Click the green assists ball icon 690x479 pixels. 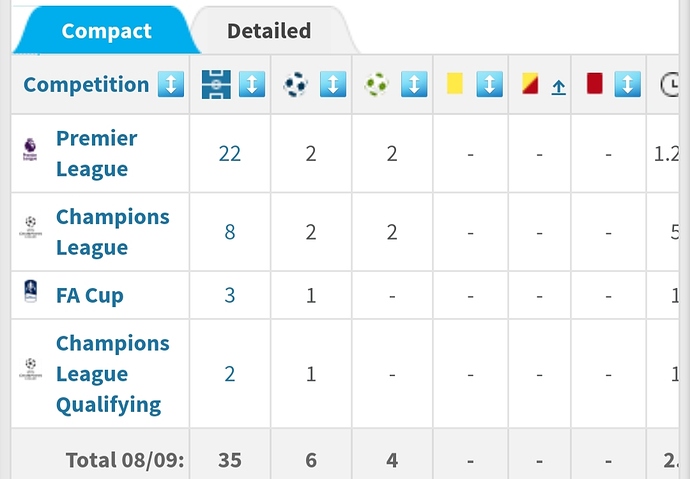(x=377, y=84)
